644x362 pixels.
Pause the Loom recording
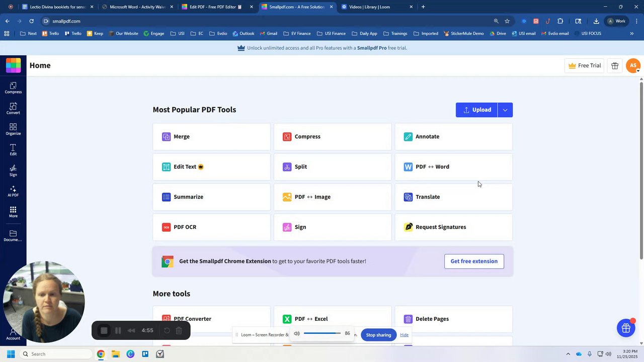click(118, 330)
